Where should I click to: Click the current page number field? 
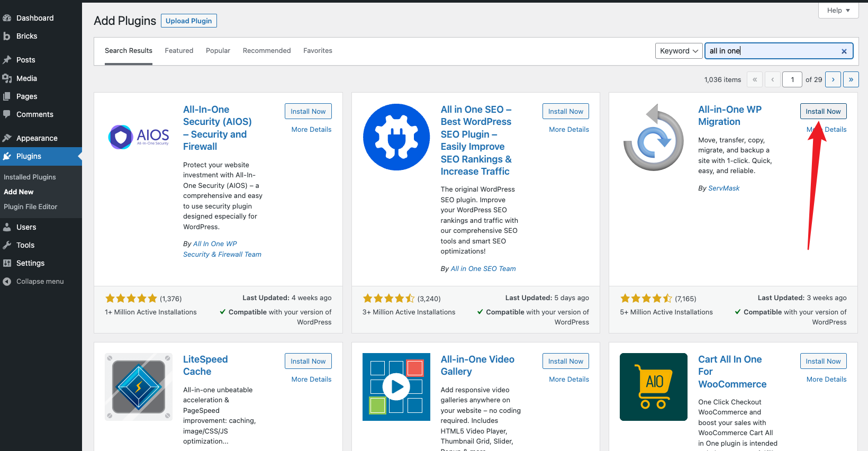coord(792,79)
